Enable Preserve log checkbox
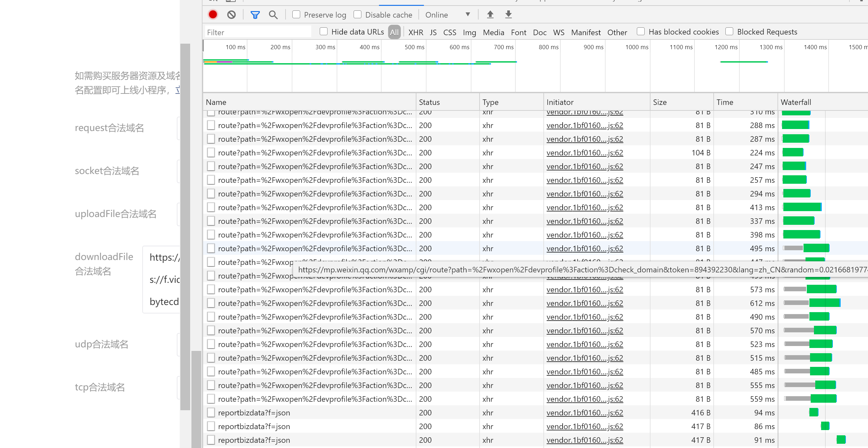This screenshot has height=448, width=868. coord(296,14)
